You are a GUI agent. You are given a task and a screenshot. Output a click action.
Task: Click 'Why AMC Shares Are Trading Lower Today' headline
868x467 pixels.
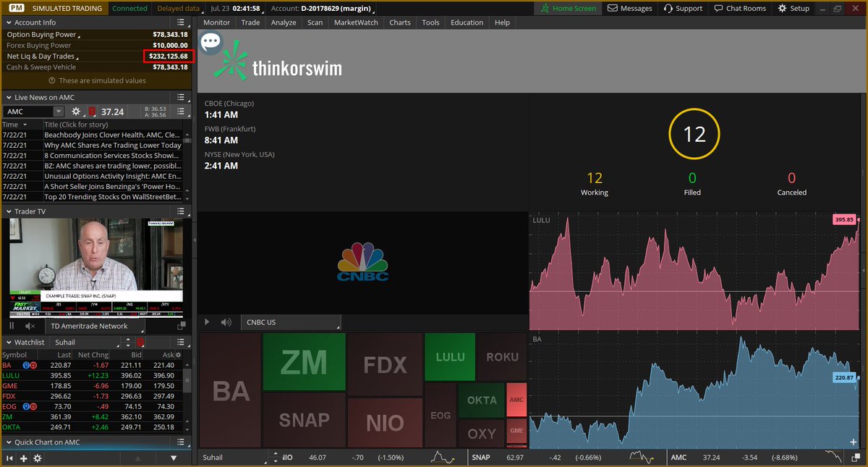click(x=113, y=145)
